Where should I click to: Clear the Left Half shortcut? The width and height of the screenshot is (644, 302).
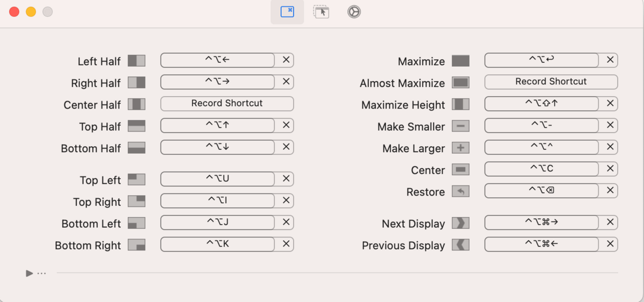click(x=286, y=60)
